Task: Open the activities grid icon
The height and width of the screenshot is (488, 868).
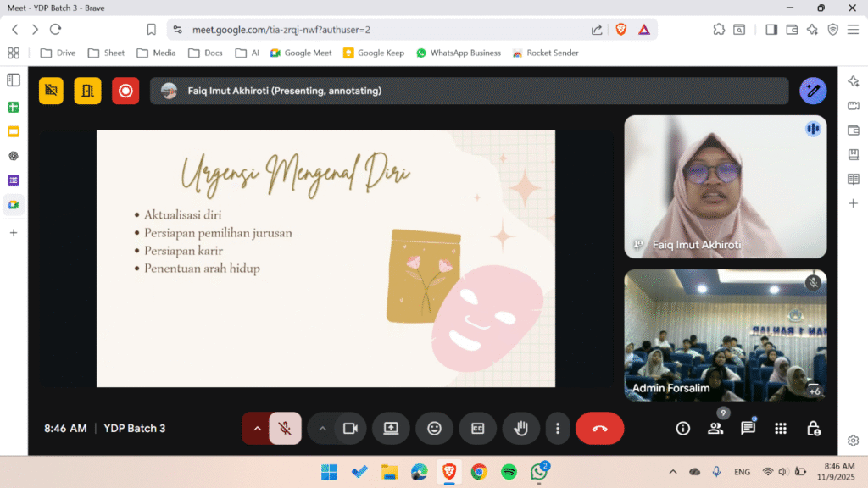Action: tap(781, 429)
